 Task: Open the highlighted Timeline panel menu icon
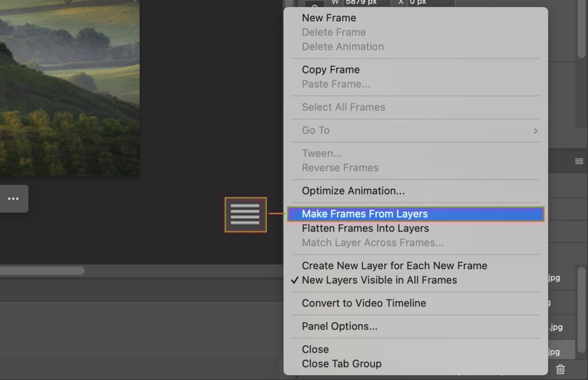click(x=245, y=215)
